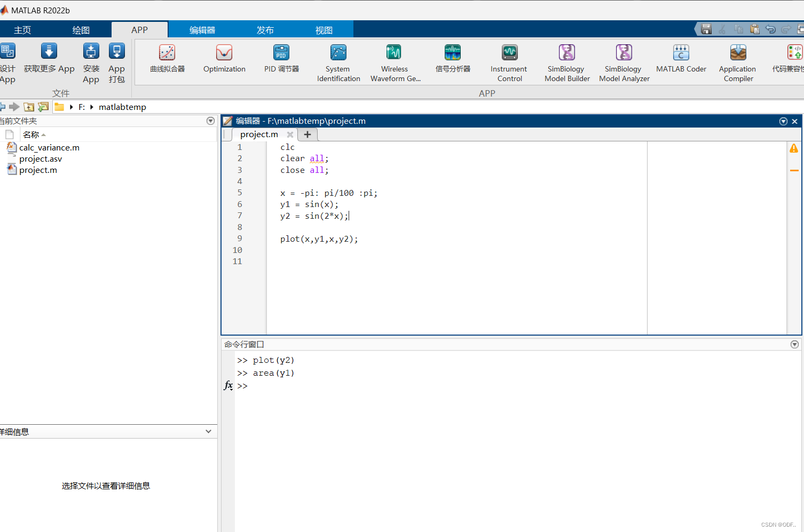Viewport: 804px width, 532px height.
Task: Switch to the 编辑器 (Editor) ribbon tab
Action: [x=202, y=30]
